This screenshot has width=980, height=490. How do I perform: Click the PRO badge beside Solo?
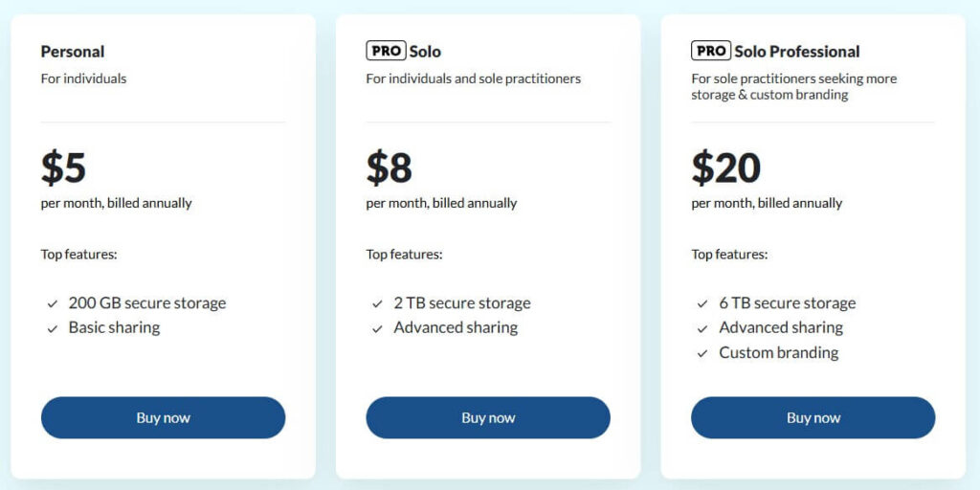point(386,51)
